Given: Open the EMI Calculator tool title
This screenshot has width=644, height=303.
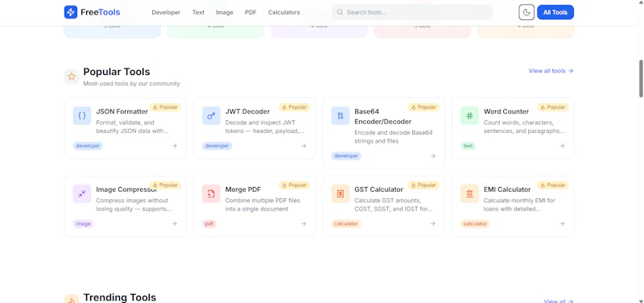Looking at the screenshot, I should click(507, 189).
